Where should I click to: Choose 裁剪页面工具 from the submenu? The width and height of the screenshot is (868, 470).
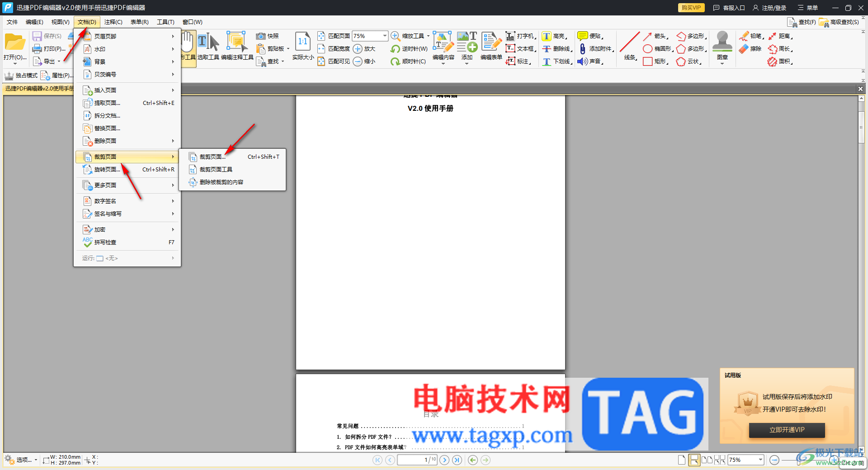(x=233, y=170)
